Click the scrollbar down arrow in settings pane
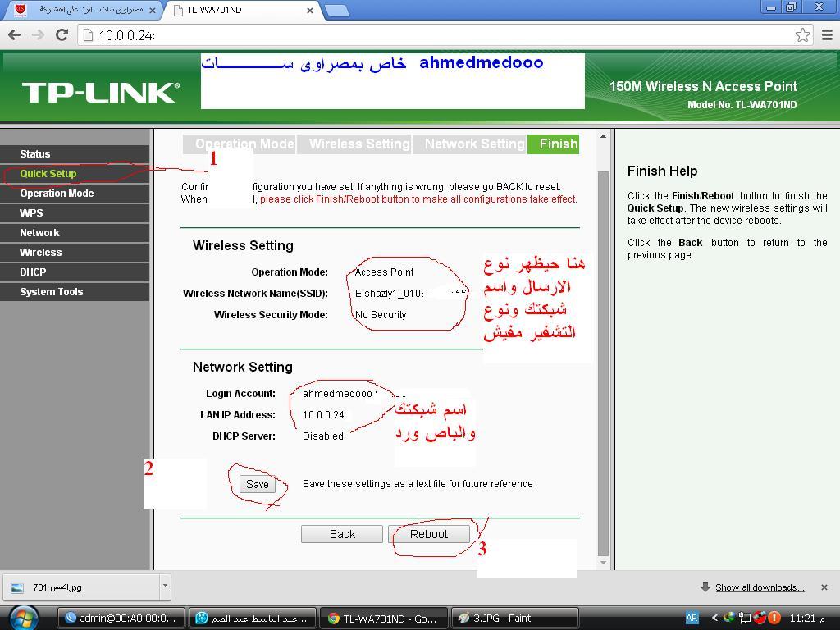 [603, 563]
